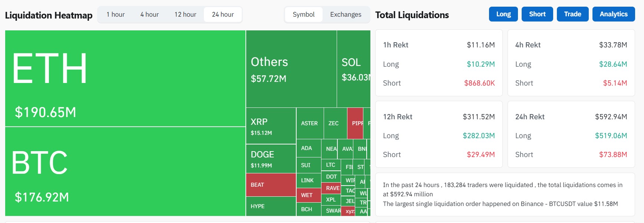Toggle heatmap grouping to Exchanges
This screenshot has width=644, height=223.
coord(345,14)
